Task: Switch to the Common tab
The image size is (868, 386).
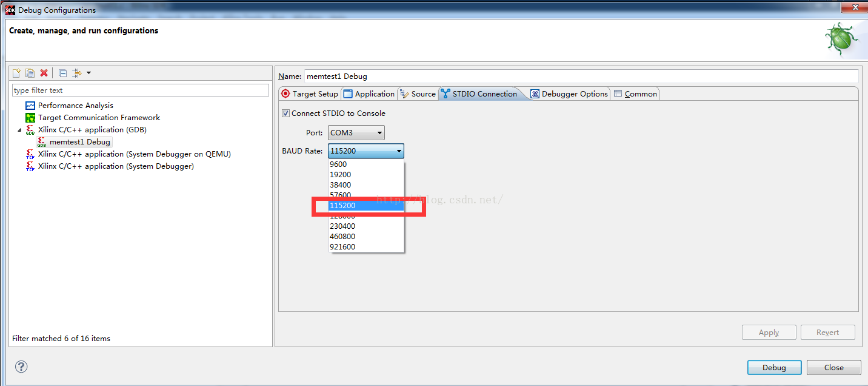Action: click(x=635, y=93)
